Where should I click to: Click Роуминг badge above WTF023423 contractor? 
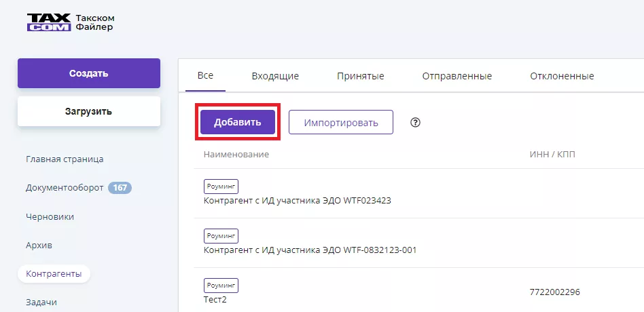pyautogui.click(x=221, y=187)
